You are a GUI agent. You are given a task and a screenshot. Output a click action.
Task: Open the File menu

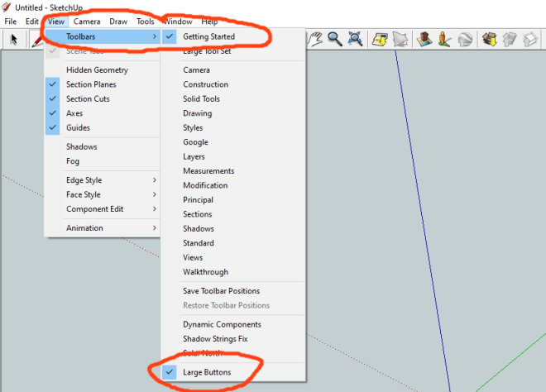click(11, 22)
